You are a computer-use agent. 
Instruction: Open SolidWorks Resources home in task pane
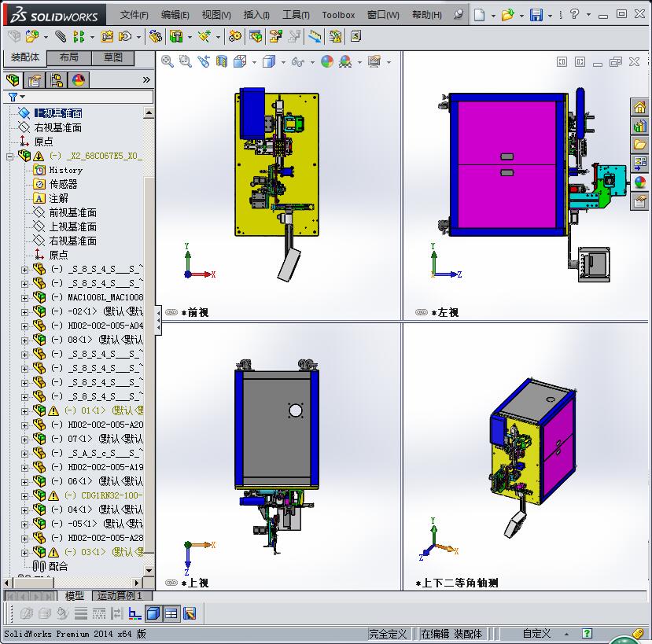[639, 107]
